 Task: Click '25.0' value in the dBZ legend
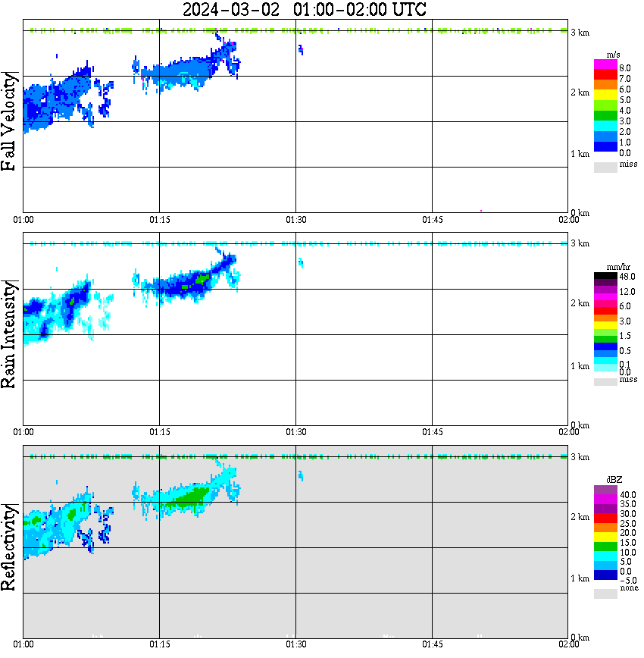628,523
